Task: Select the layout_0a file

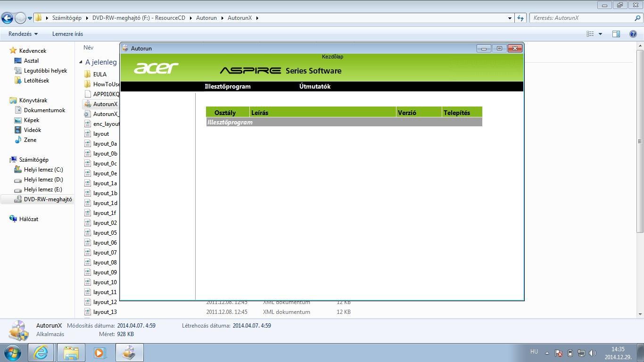Action: click(x=105, y=143)
